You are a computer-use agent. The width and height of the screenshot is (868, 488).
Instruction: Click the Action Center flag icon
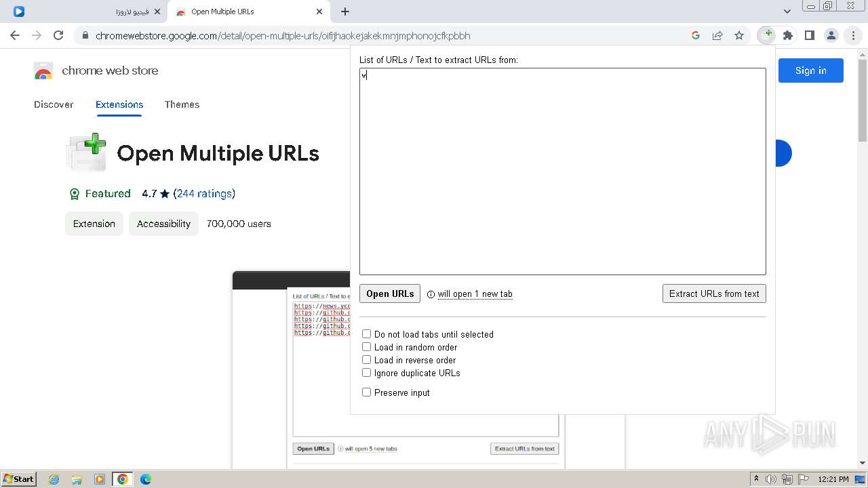(802, 479)
